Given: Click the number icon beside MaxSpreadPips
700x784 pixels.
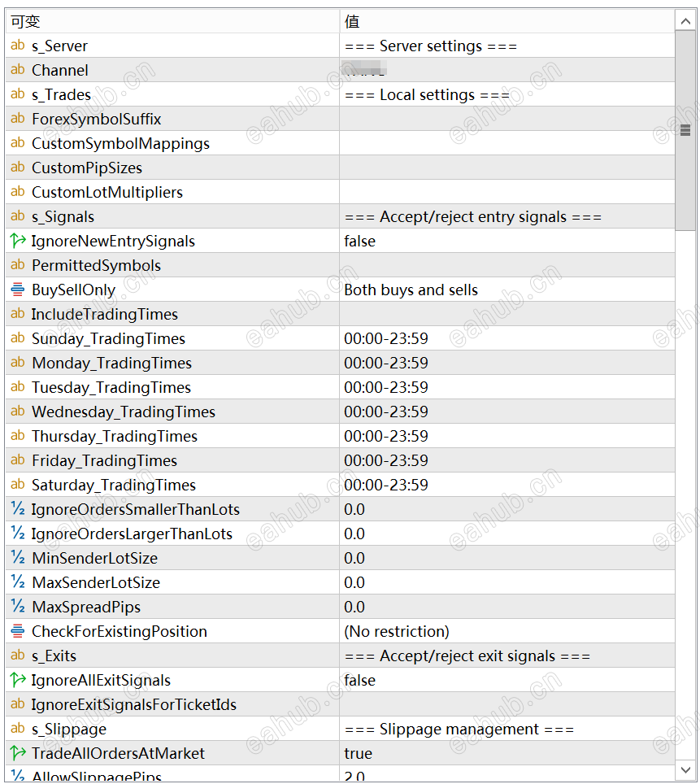Looking at the screenshot, I should tap(17, 607).
